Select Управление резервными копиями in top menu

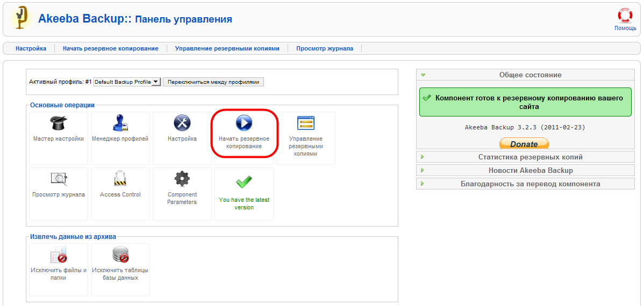(x=227, y=48)
